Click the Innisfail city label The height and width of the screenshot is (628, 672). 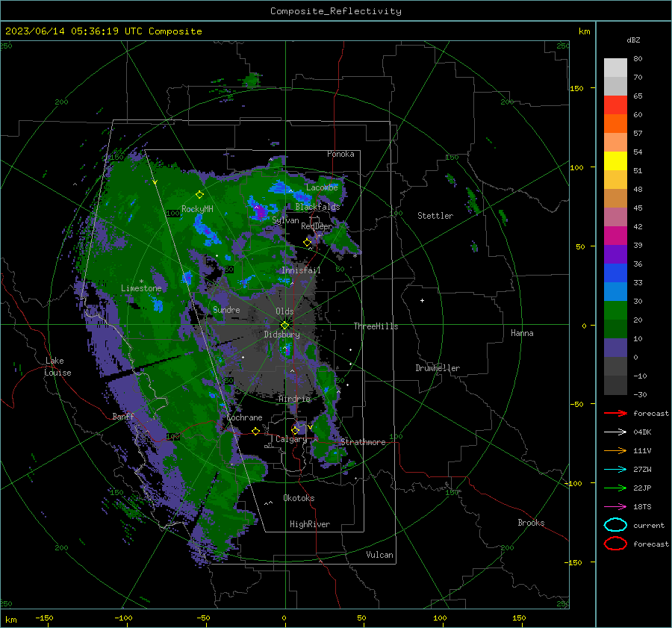[301, 270]
